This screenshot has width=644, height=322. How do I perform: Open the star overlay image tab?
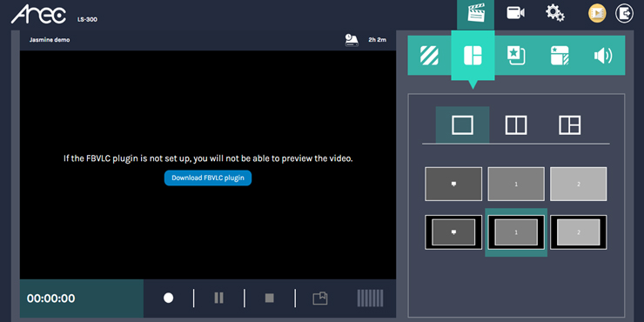516,56
